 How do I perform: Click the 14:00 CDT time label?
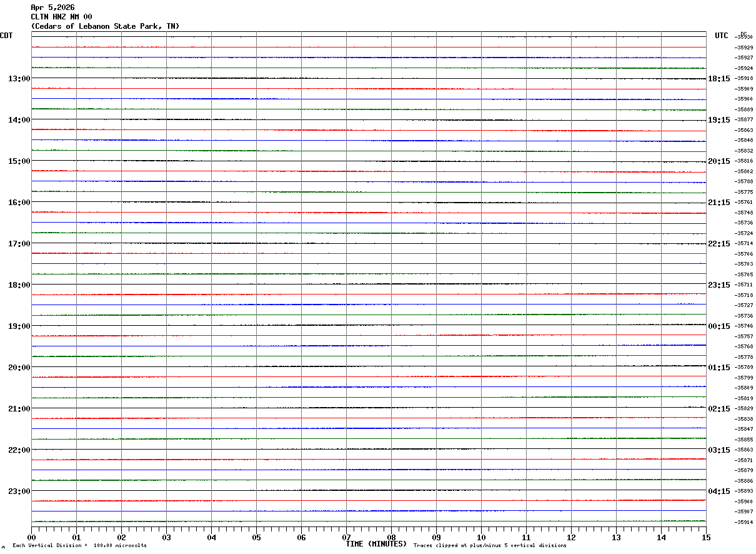(19, 120)
